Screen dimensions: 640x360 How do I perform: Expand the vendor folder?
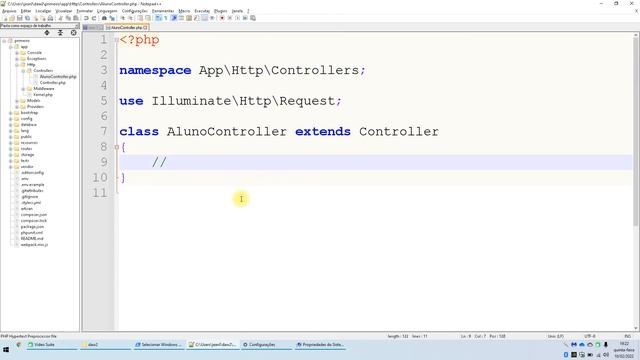[11, 167]
